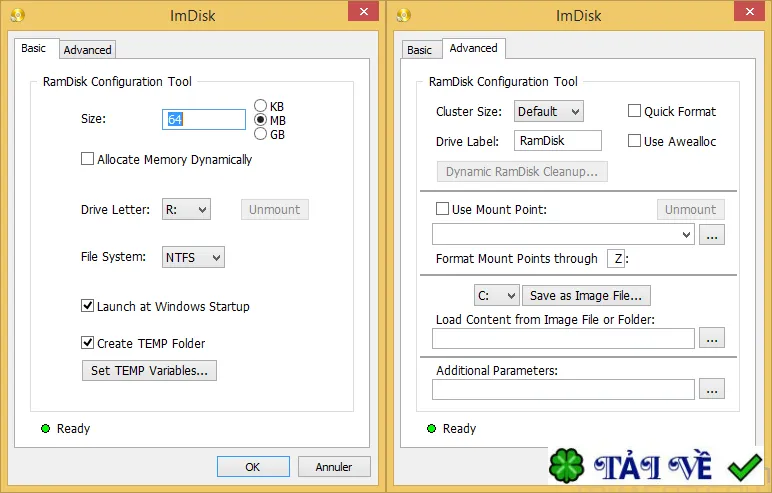Image resolution: width=772 pixels, height=493 pixels.
Task: Click ImDisk disc icon in right window title bar
Action: click(403, 15)
